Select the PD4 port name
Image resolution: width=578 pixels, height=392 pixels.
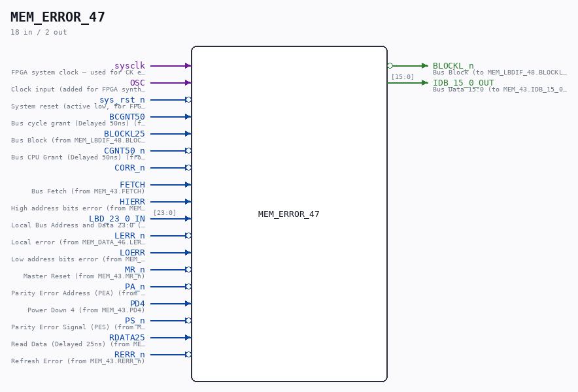(x=137, y=303)
